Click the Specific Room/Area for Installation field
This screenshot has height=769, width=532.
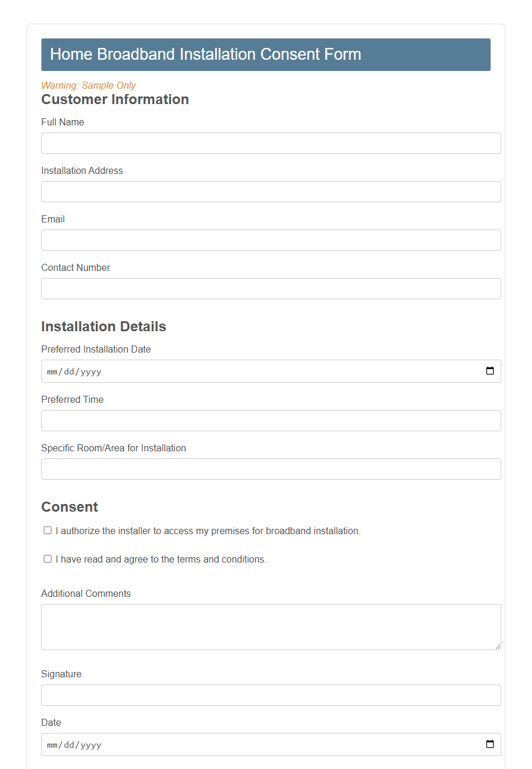(x=271, y=468)
